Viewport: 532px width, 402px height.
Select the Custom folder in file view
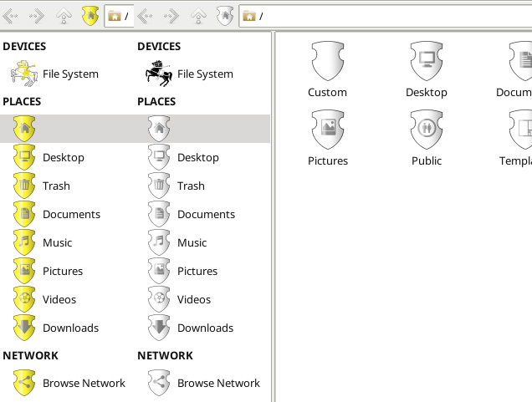(x=327, y=69)
